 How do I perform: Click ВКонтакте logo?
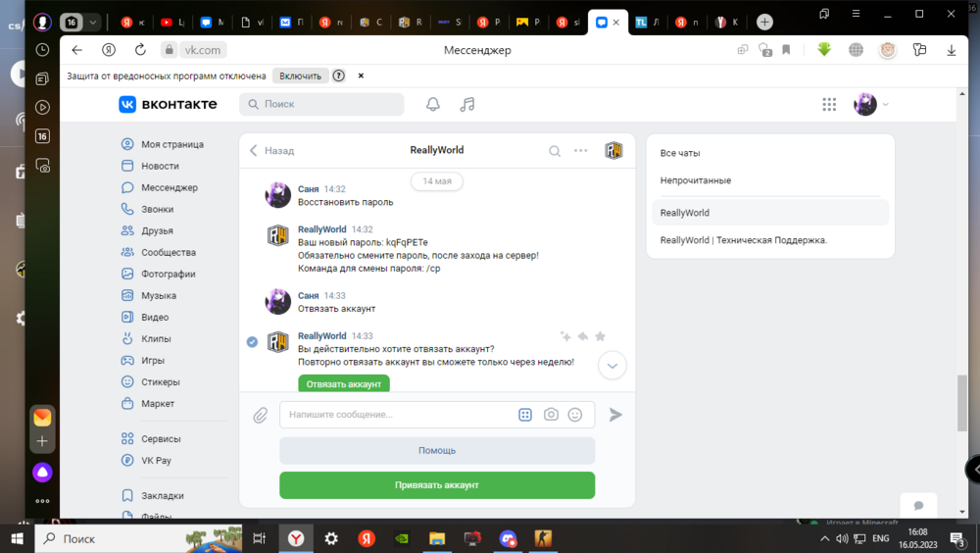click(169, 105)
